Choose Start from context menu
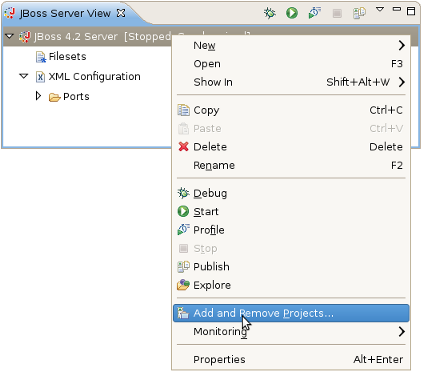The width and height of the screenshot is (423, 371). [291, 211]
